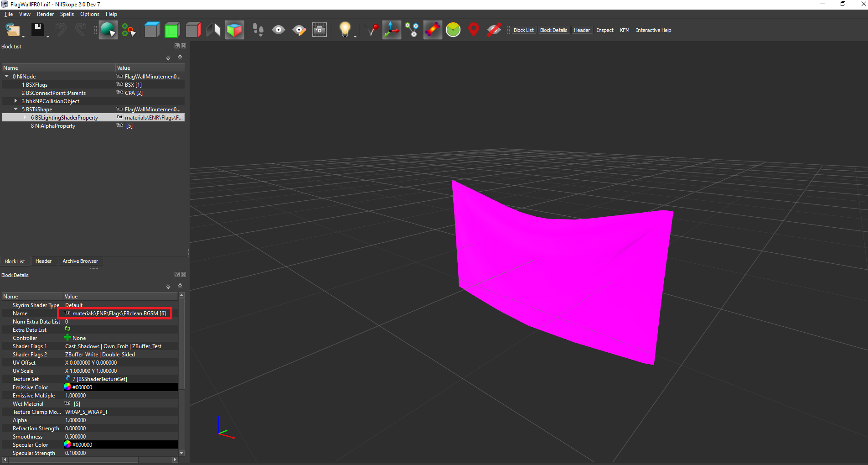Click the screenshot camera icon
This screenshot has width=868, height=465.
[x=319, y=30]
